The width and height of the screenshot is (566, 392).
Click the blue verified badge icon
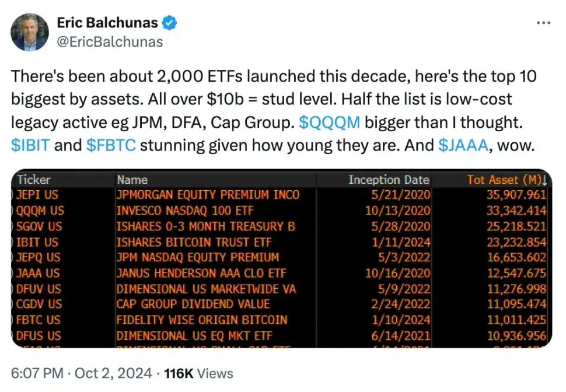coord(170,23)
